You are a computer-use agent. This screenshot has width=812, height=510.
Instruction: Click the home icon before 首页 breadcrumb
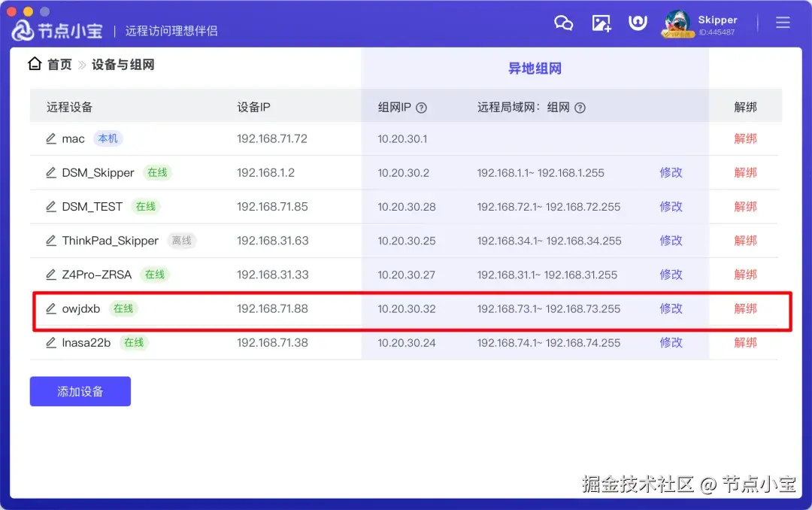point(33,64)
